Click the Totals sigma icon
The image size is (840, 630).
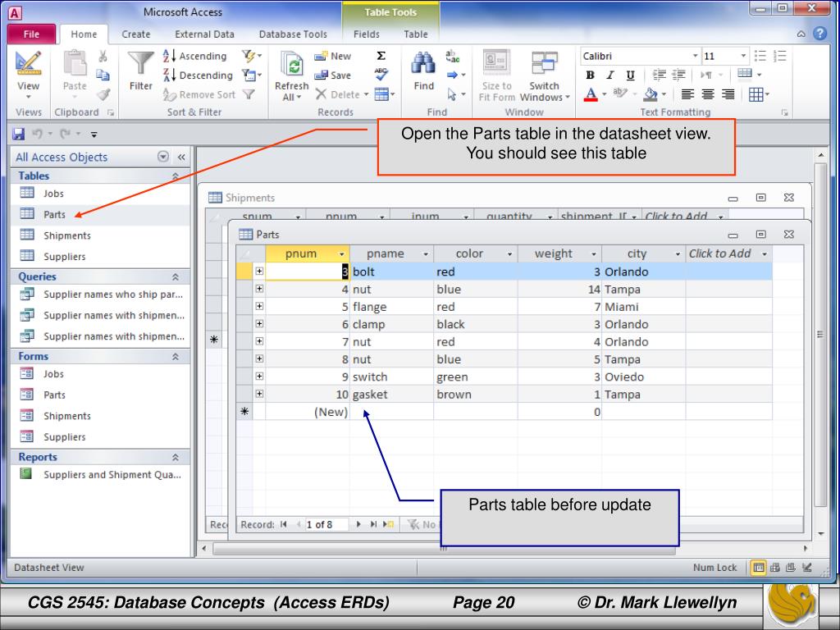point(381,56)
